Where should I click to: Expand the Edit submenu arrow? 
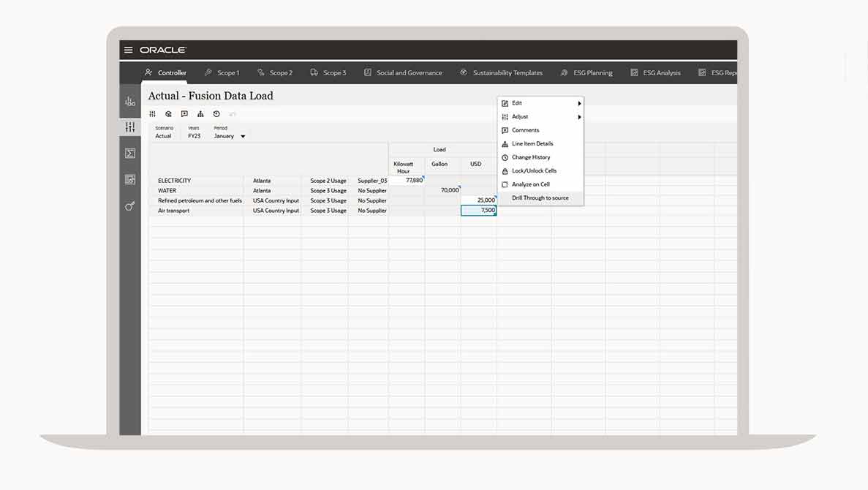579,103
